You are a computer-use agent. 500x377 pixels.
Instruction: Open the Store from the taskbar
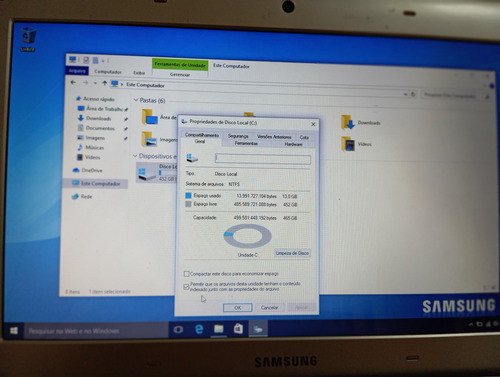(238, 329)
